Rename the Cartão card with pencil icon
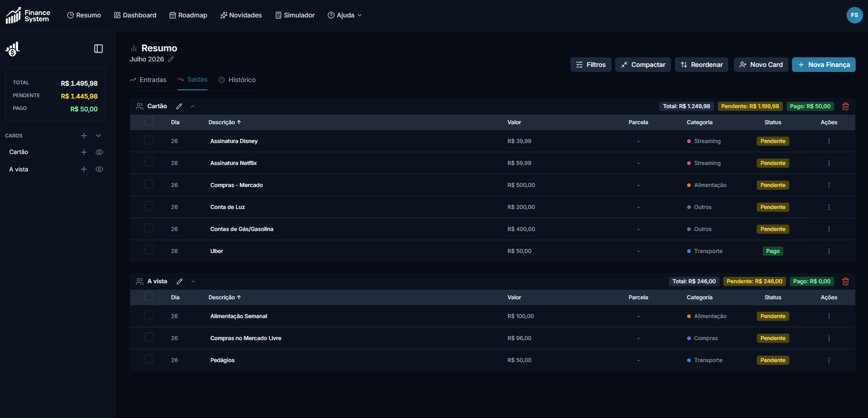This screenshot has width=868, height=418. pyautogui.click(x=179, y=106)
